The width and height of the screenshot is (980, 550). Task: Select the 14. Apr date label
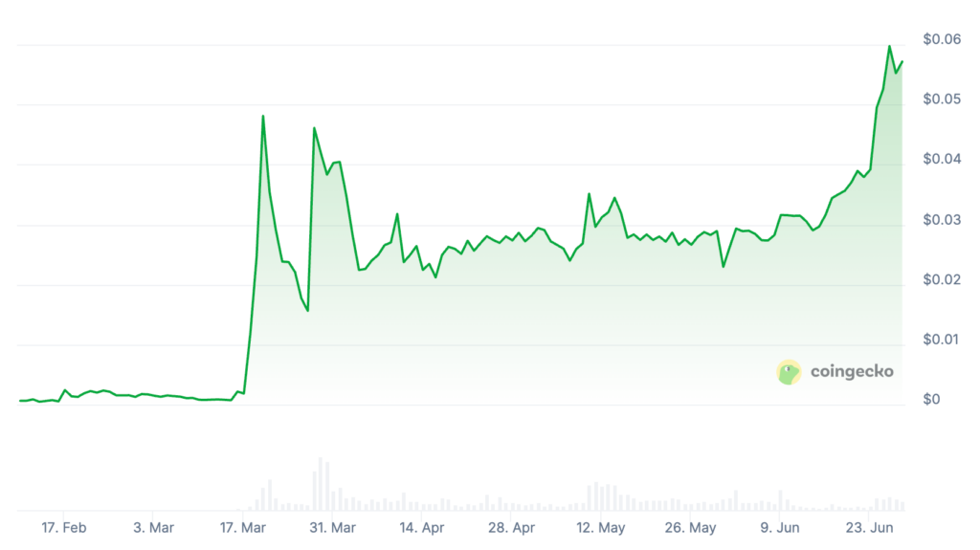coord(422,528)
